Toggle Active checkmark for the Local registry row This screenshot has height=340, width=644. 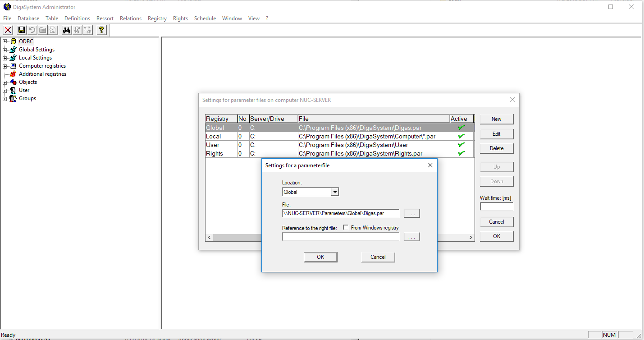[461, 136]
